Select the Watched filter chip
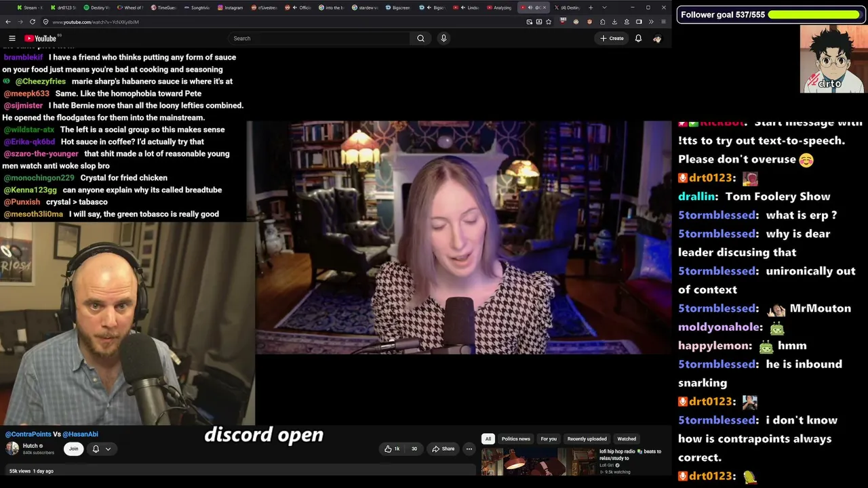This screenshot has width=868, height=488. (x=627, y=439)
